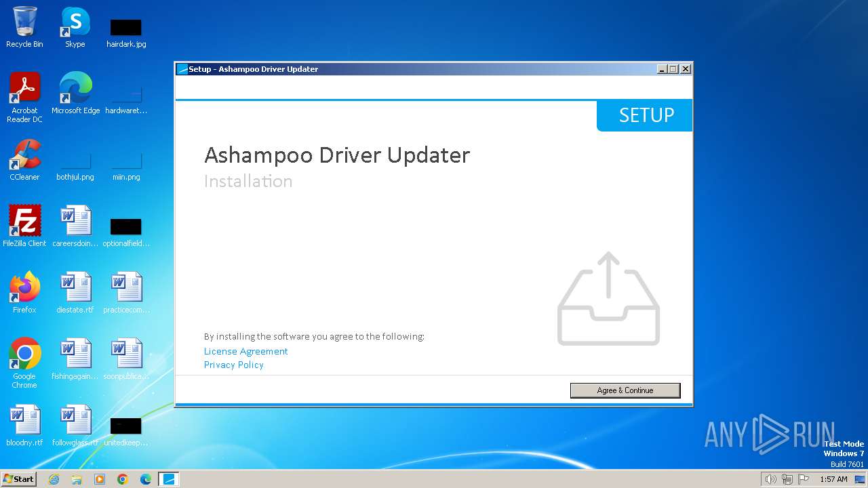Image resolution: width=868 pixels, height=488 pixels.
Task: Select the soonpublica document icon
Action: pyautogui.click(x=126, y=359)
